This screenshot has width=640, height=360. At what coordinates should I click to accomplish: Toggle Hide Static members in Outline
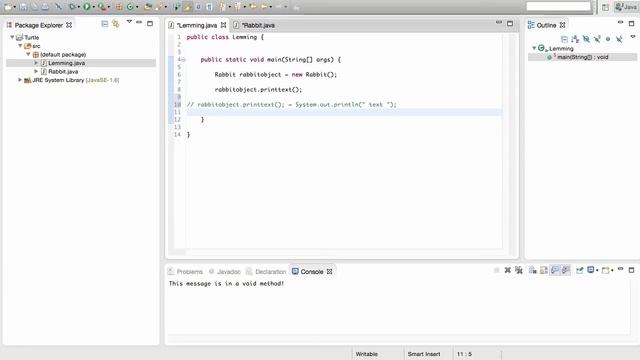[x=597, y=39]
